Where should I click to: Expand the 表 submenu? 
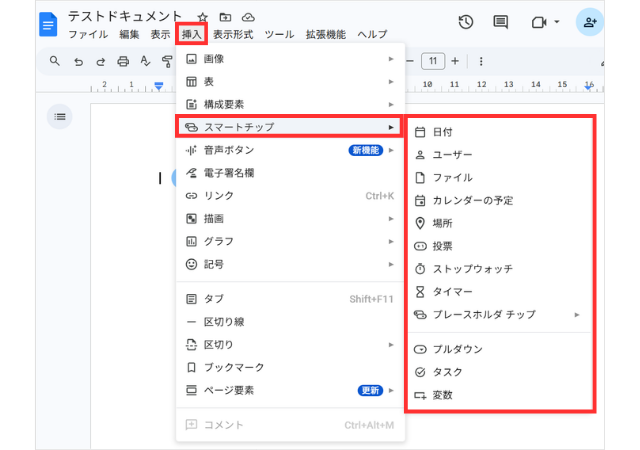[x=290, y=82]
